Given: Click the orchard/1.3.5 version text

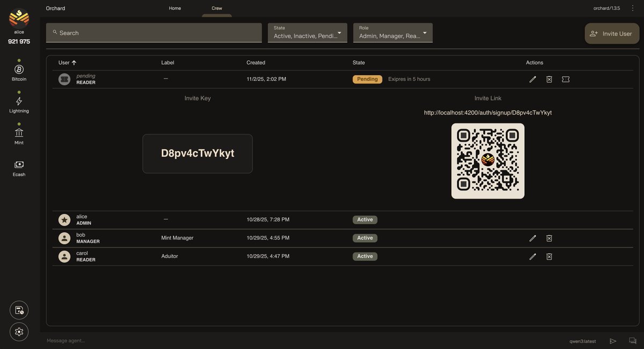Looking at the screenshot, I should click(606, 8).
